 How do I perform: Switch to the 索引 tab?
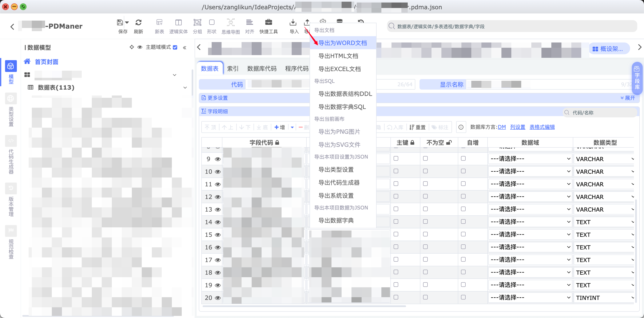click(x=232, y=69)
